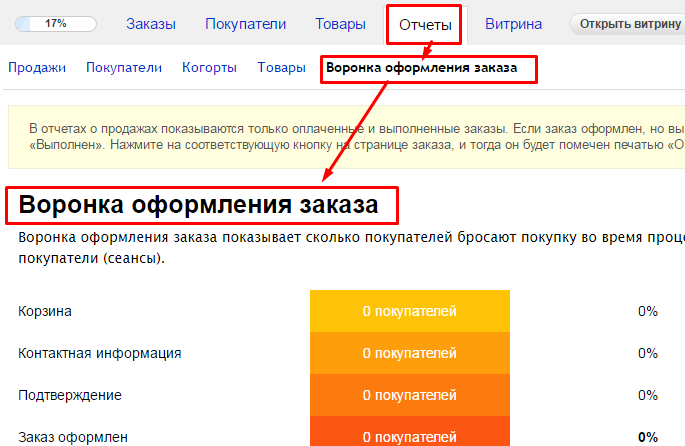Click the 0% value in Контактная информация row
Viewport: 685px width, 446px height.
[647, 353]
